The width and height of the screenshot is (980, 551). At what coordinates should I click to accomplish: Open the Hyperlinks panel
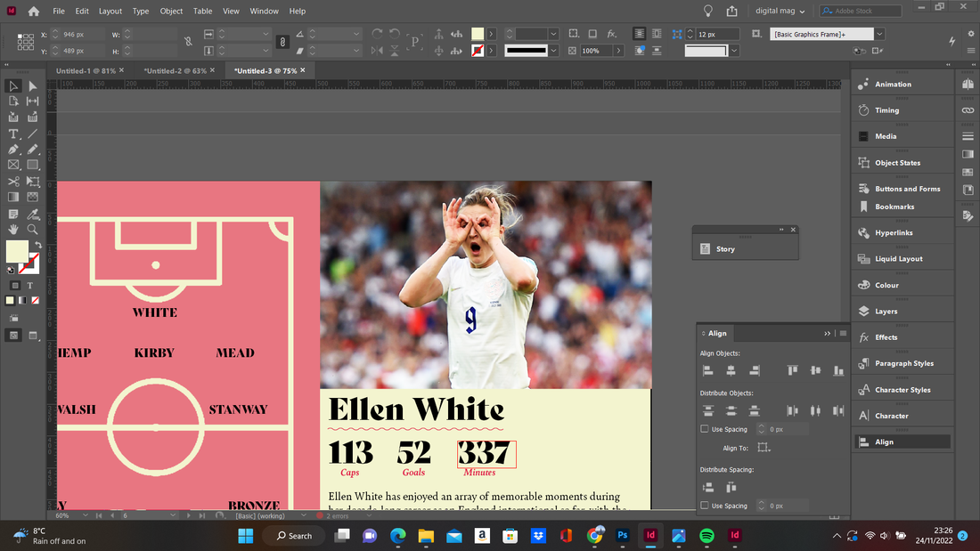tap(894, 232)
